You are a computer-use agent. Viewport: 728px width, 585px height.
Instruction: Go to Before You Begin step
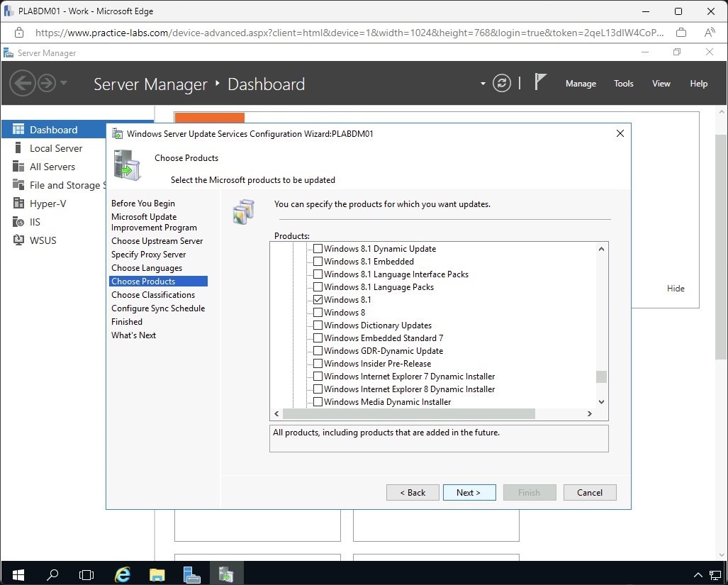click(143, 204)
